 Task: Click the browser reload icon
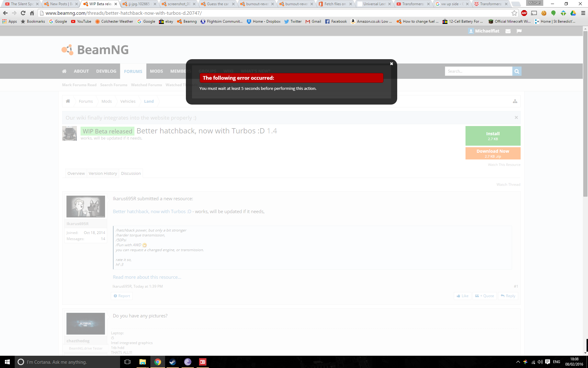tap(23, 13)
